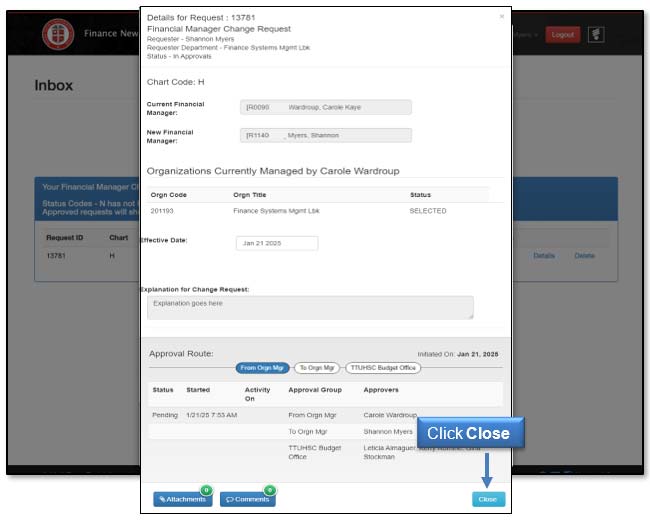Click the Request ID column header in Inbox
This screenshot has width=650, height=523.
point(65,238)
